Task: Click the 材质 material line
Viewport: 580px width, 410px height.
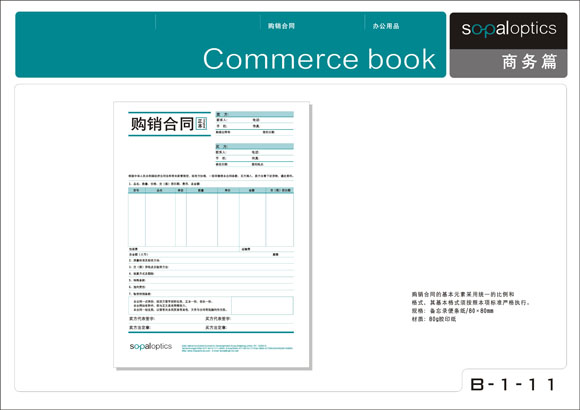Action: [x=434, y=319]
